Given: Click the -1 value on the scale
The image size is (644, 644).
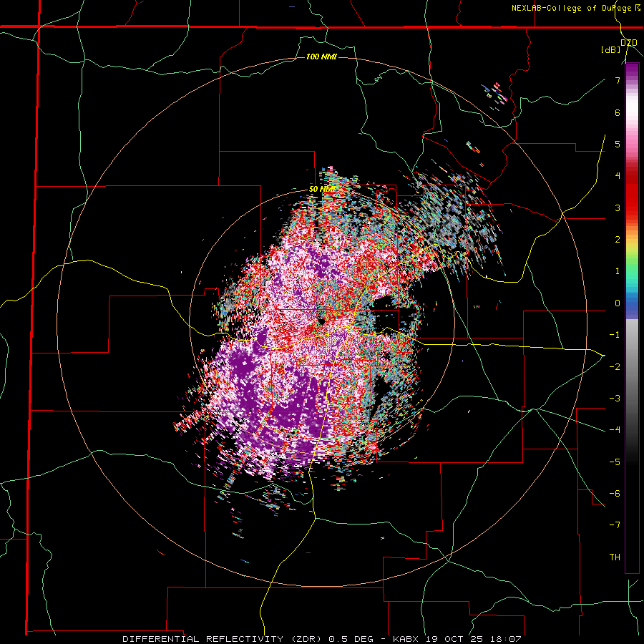Looking at the screenshot, I should click(x=615, y=335).
